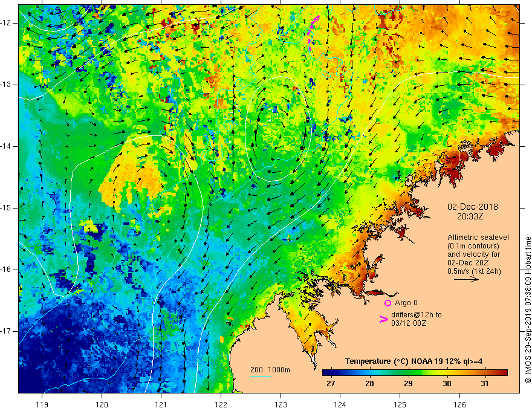Click the longitude label 121

161,404
